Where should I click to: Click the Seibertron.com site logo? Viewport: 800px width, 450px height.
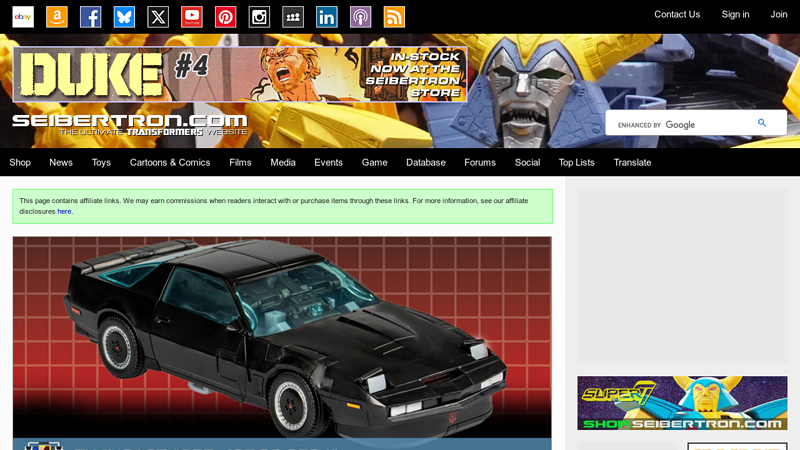pos(130,125)
